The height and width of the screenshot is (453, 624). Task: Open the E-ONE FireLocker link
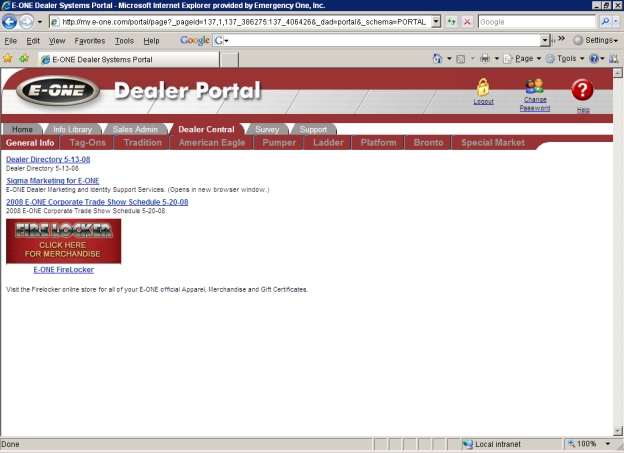[x=64, y=269]
